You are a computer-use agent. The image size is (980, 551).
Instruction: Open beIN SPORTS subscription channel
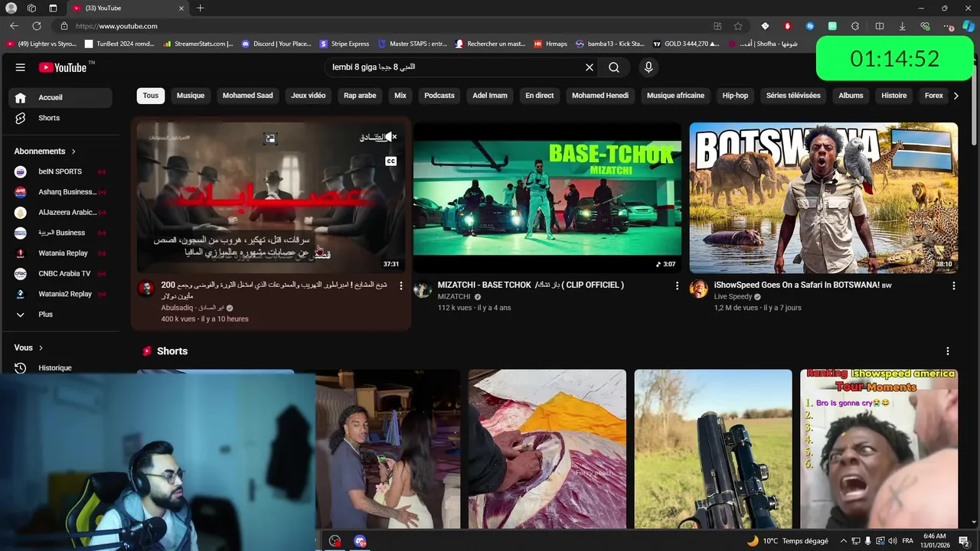point(60,171)
